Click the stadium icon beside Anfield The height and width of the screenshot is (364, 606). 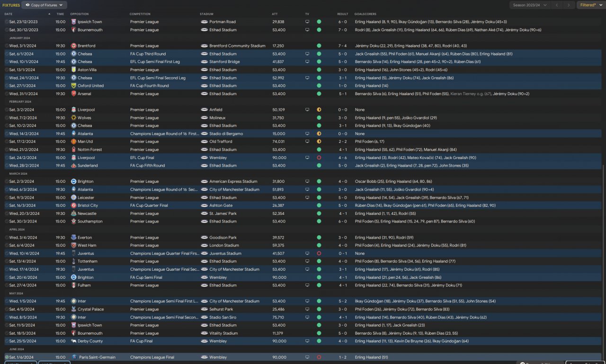point(205,110)
